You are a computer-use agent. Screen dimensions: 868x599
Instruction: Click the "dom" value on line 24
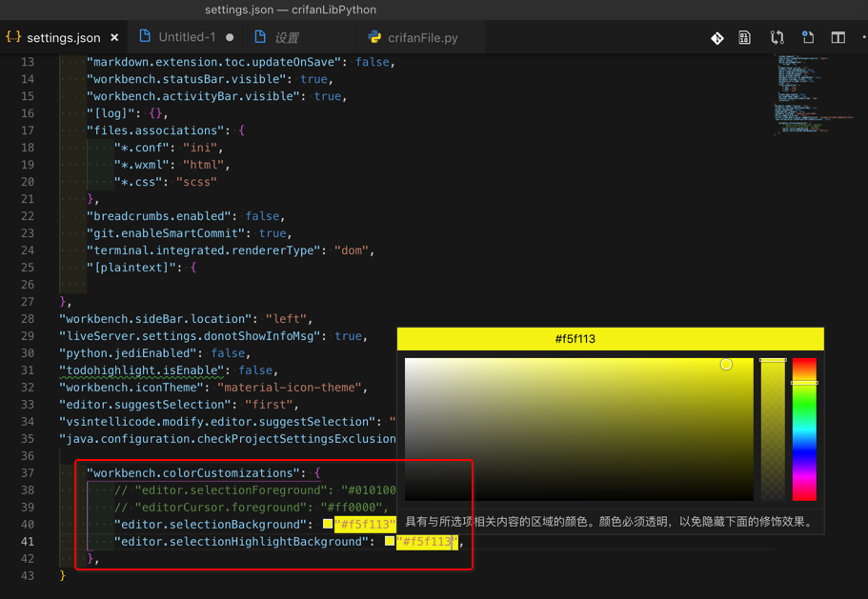(351, 250)
